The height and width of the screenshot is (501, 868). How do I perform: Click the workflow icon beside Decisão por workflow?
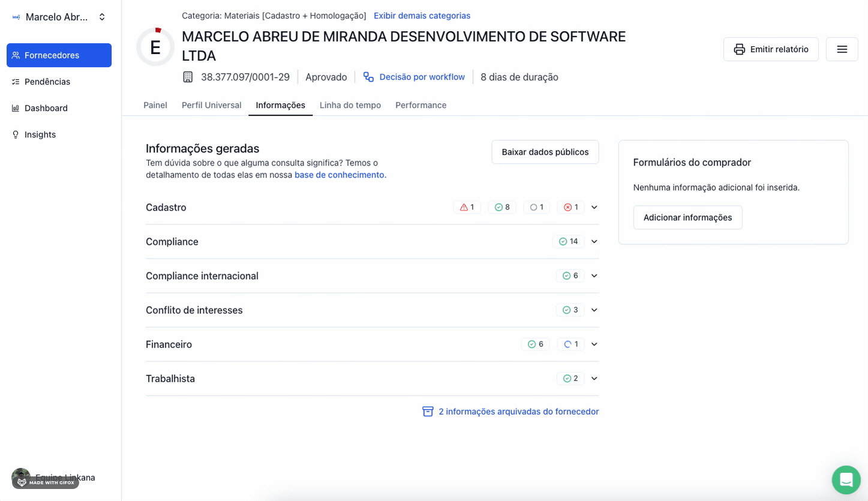click(368, 77)
